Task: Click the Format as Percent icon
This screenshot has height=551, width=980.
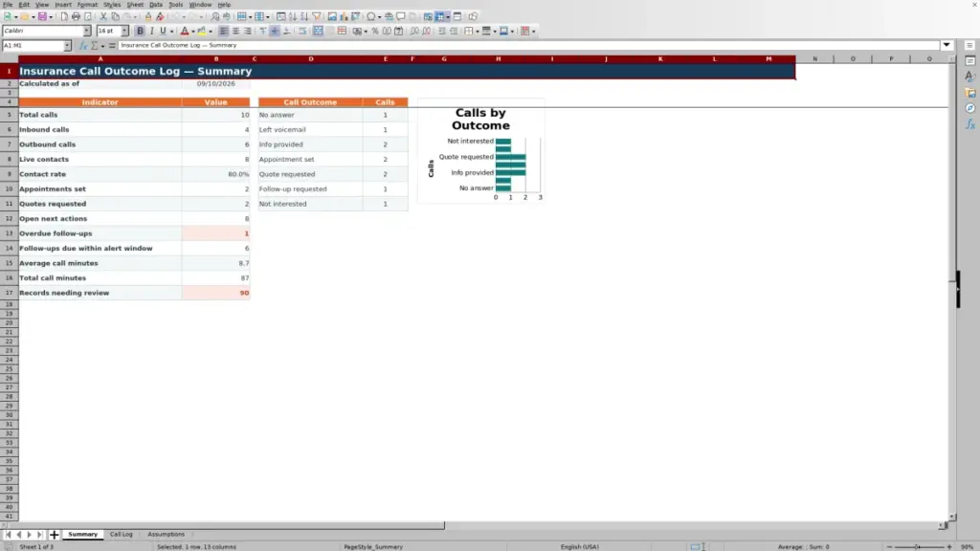Action: point(375,32)
